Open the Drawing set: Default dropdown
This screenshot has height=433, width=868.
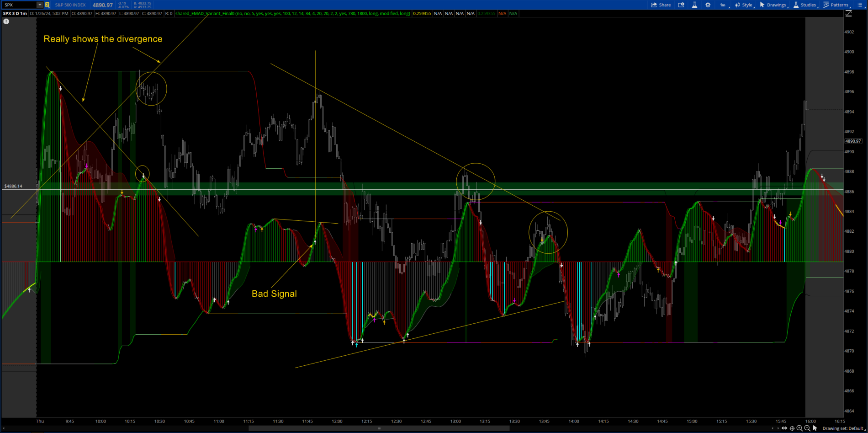click(x=842, y=428)
